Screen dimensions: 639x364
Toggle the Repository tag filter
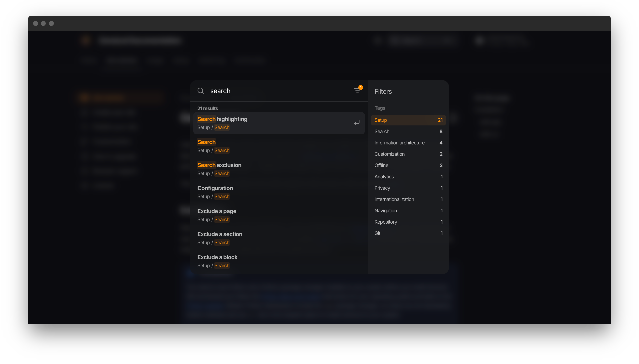pyautogui.click(x=408, y=222)
